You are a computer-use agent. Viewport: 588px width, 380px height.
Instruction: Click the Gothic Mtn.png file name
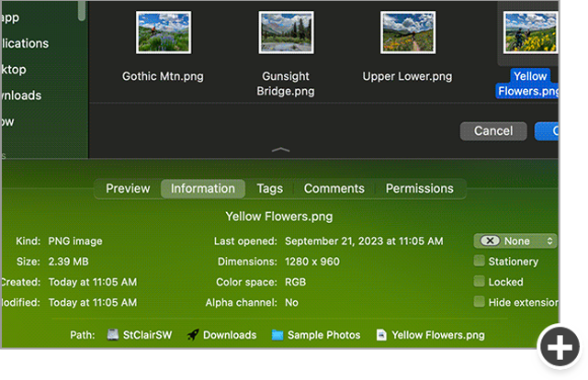pos(163,76)
